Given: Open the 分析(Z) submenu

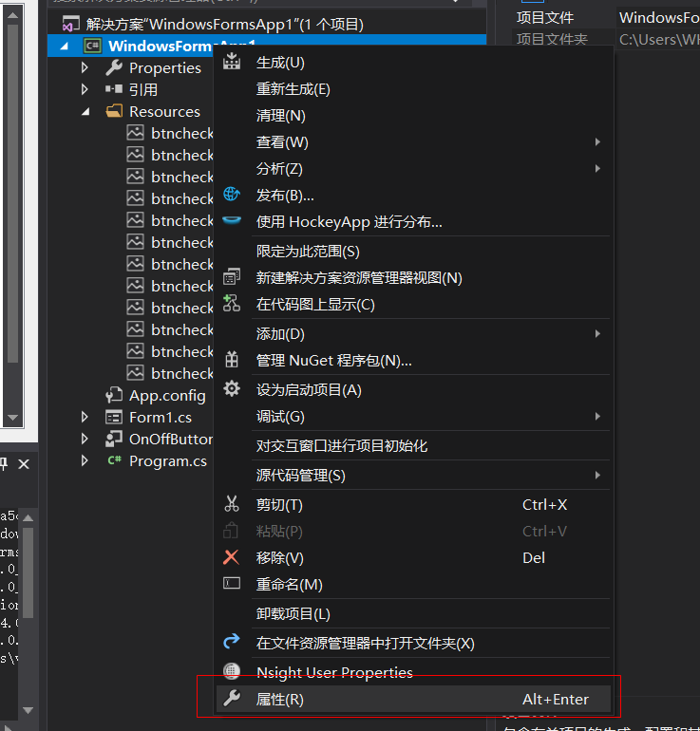Looking at the screenshot, I should 414,168.
